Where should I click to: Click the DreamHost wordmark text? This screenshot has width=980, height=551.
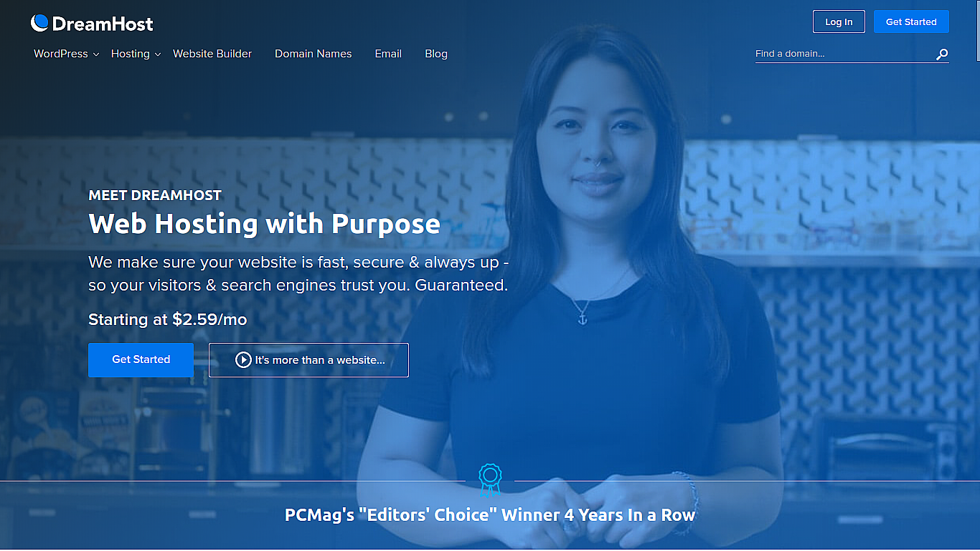click(x=103, y=24)
